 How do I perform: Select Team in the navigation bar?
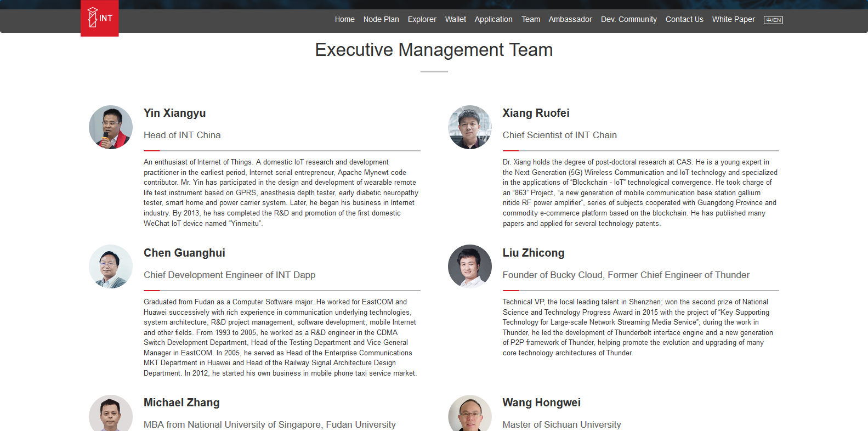tap(531, 19)
